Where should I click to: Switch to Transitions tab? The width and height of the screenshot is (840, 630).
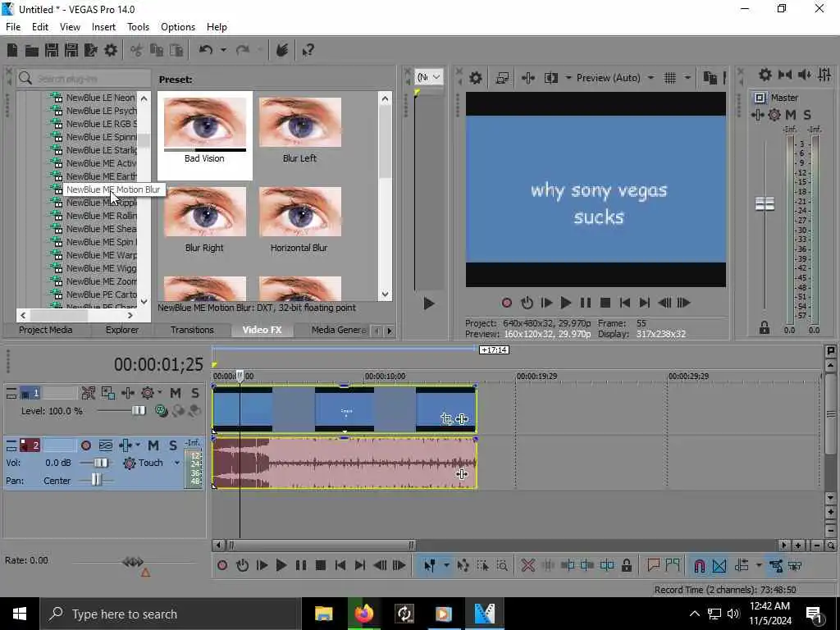coord(192,330)
